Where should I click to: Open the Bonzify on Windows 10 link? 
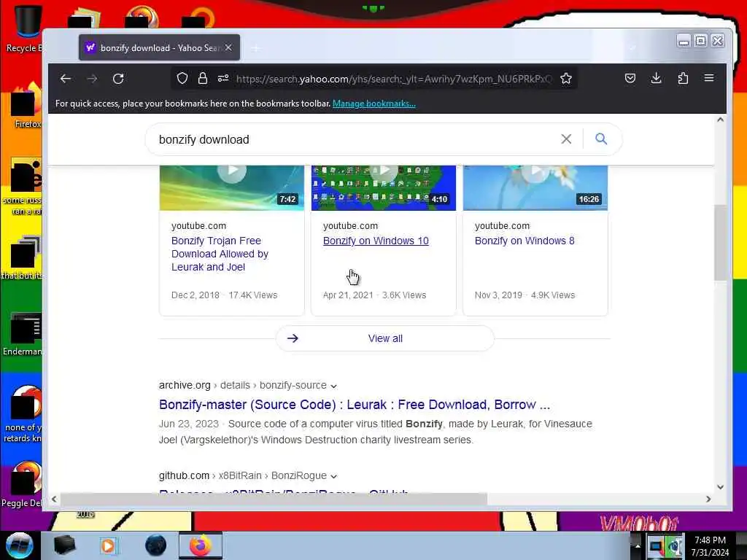(x=376, y=241)
